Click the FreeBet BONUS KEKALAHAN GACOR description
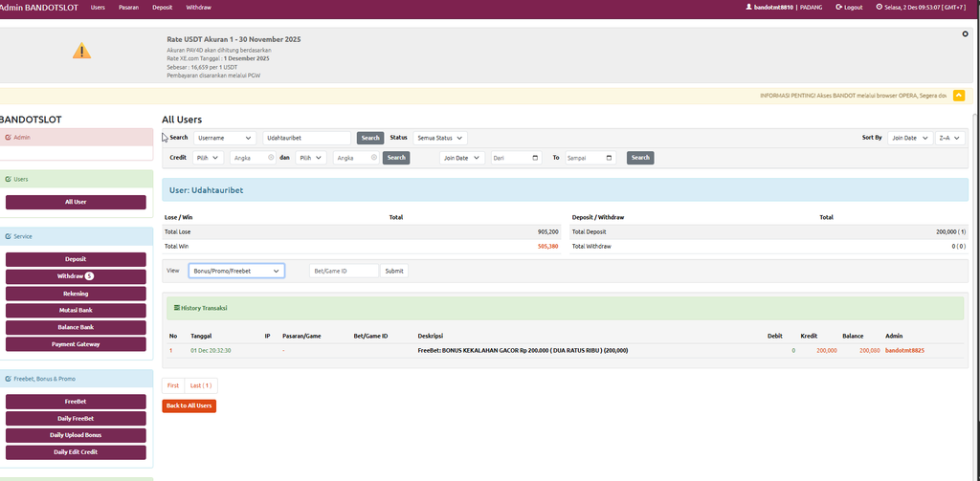The width and height of the screenshot is (980, 481). tap(523, 351)
